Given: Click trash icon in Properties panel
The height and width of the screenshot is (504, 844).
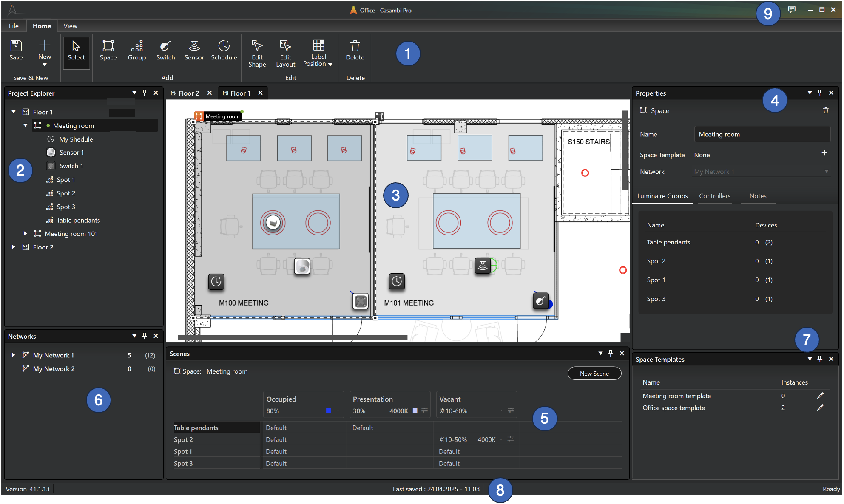Looking at the screenshot, I should point(825,110).
